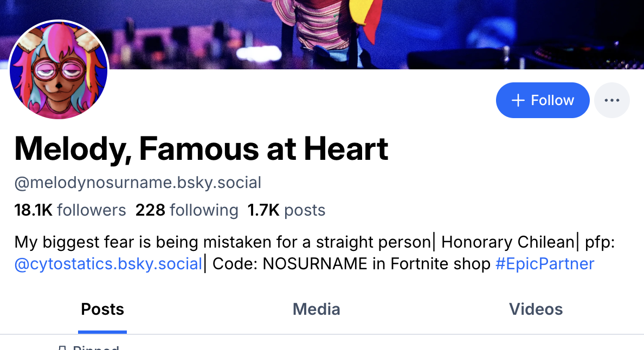
Task: View the 18.1K followers list
Action: [70, 210]
